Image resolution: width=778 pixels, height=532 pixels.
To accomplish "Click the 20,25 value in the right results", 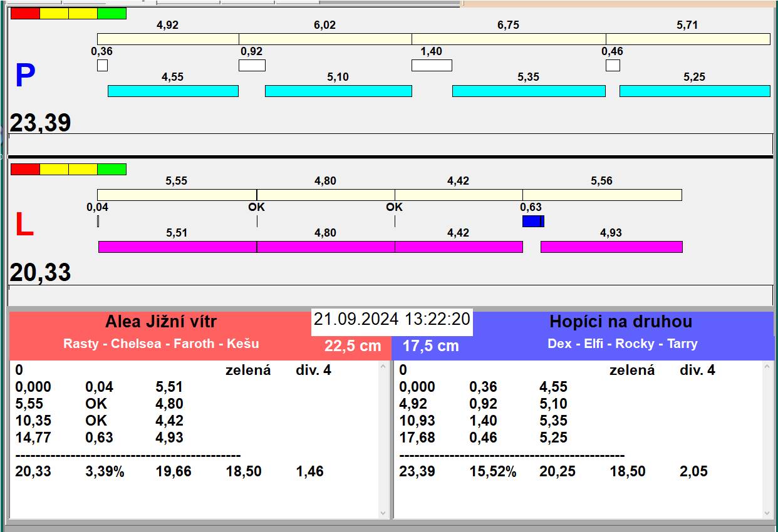I will [x=558, y=471].
